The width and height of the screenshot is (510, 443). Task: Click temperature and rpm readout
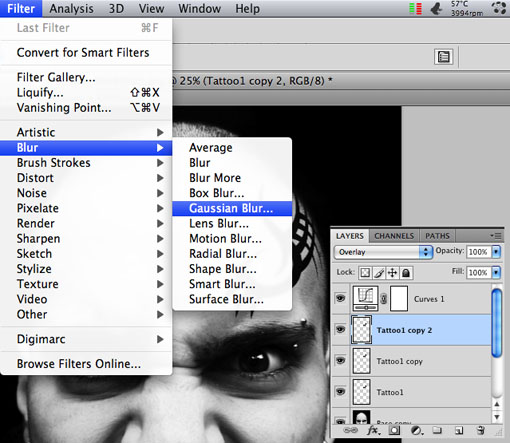click(467, 9)
